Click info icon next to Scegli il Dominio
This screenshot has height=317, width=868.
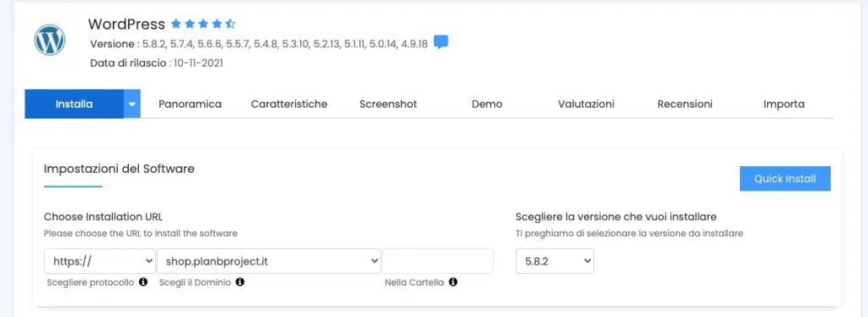[x=240, y=282]
